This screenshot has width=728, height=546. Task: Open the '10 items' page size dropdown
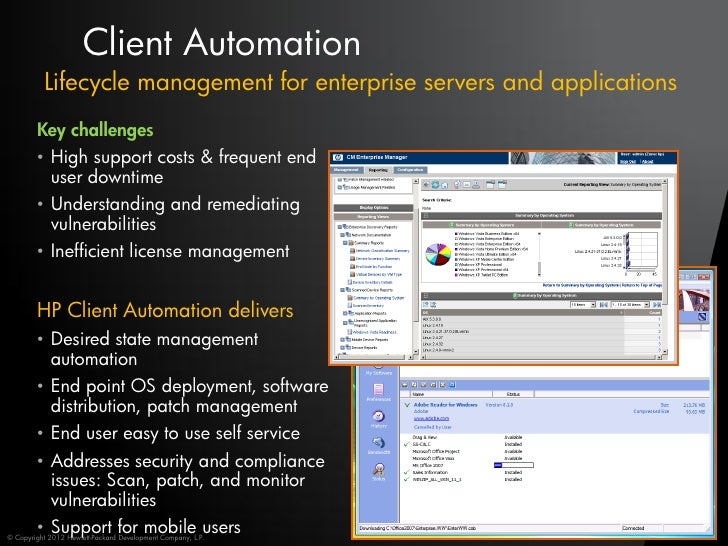pos(583,305)
